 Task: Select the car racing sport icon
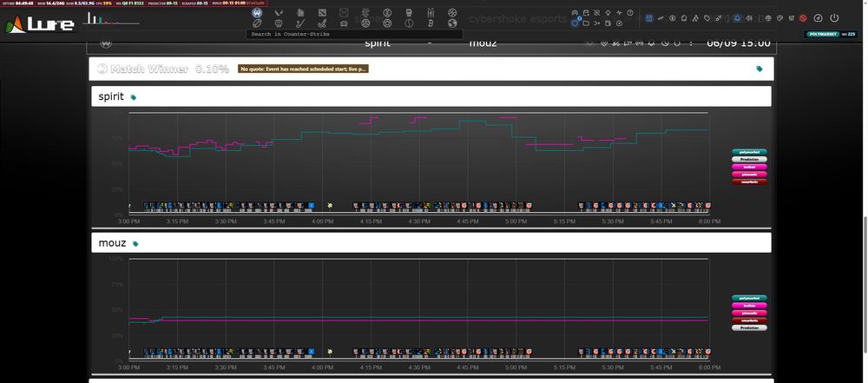(344, 23)
